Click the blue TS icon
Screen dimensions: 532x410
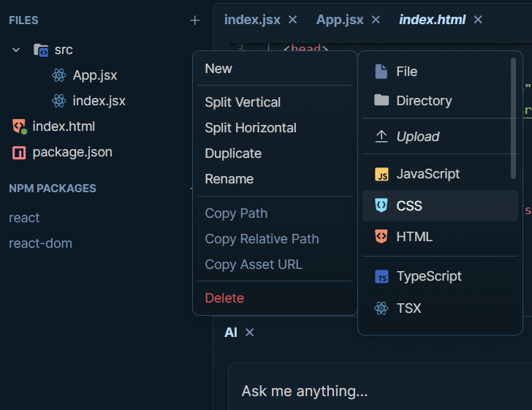[381, 276]
